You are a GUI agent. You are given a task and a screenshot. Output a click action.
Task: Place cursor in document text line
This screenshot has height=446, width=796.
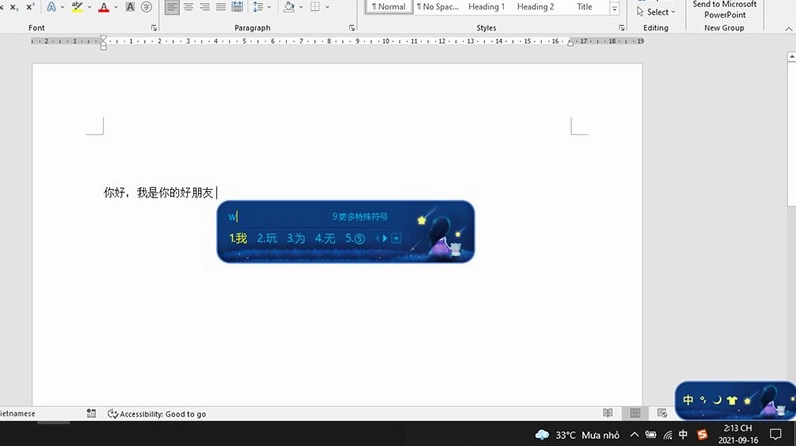click(x=158, y=193)
